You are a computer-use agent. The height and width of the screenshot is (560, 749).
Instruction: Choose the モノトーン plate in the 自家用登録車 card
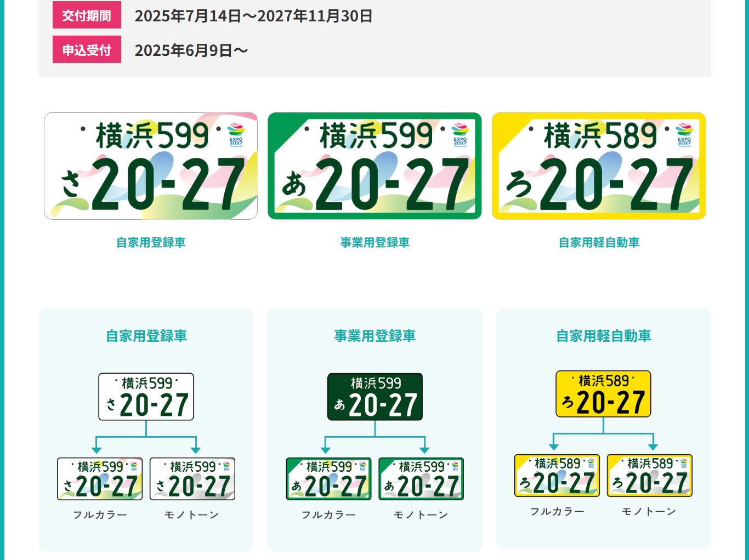[x=192, y=479]
